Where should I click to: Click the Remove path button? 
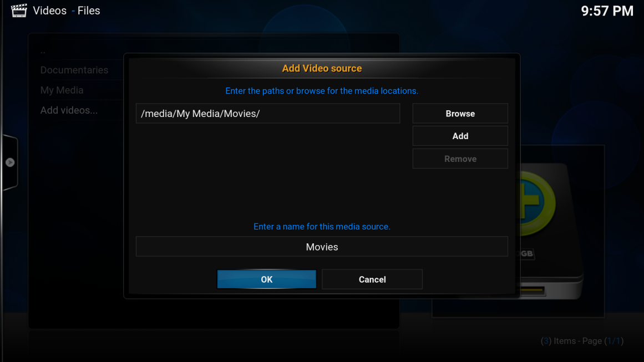460,159
